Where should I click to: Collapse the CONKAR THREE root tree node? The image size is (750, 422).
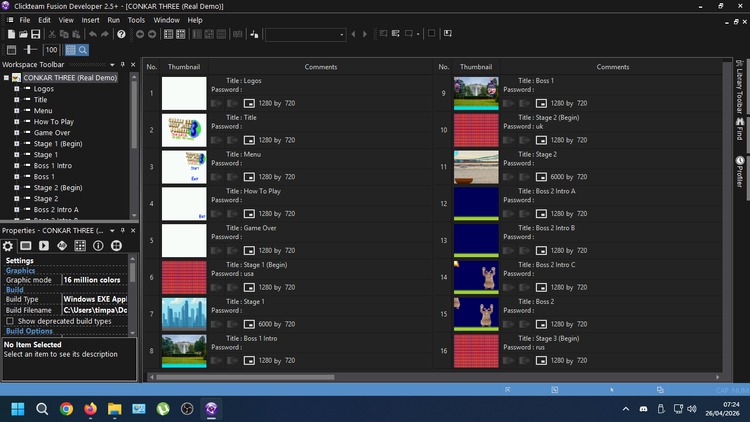point(6,78)
